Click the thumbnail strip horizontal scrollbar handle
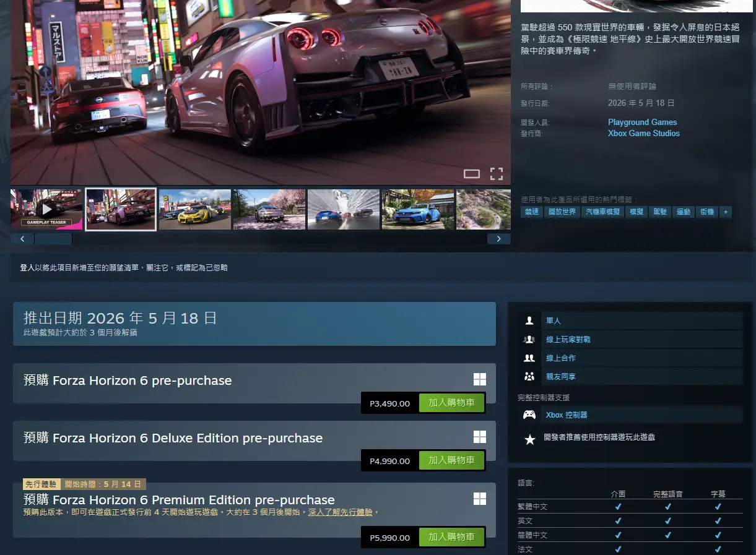Image resolution: width=756 pixels, height=555 pixels. 53,239
